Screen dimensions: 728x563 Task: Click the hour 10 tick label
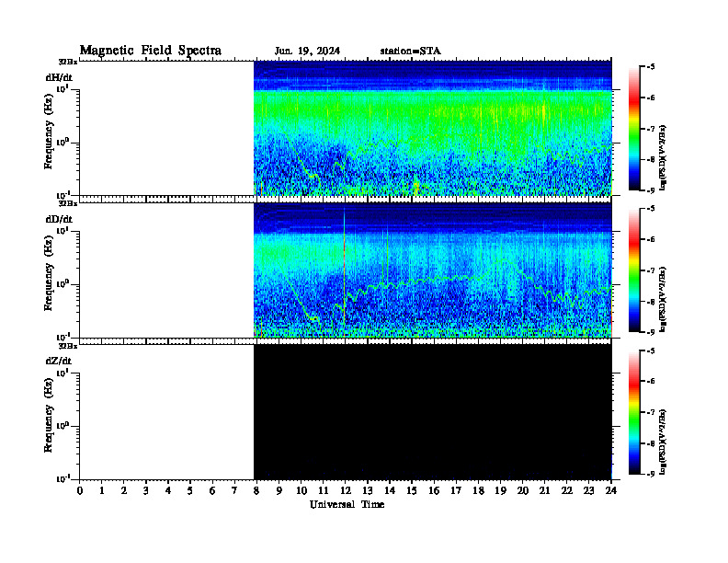point(301,491)
